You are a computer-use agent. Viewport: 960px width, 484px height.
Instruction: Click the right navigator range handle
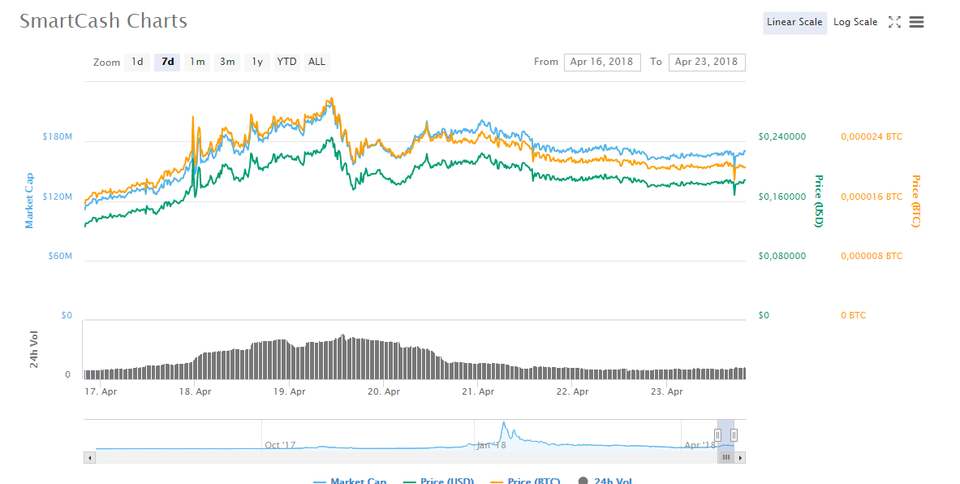point(734,435)
